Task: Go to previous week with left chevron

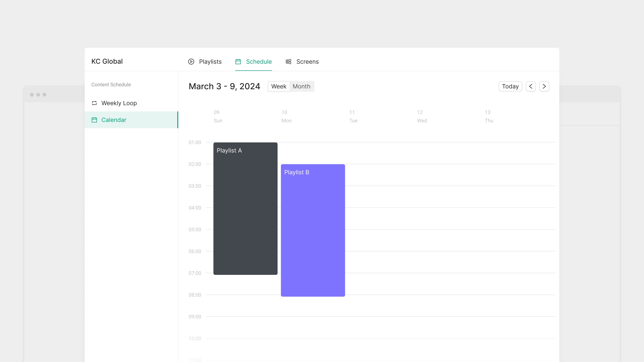Action: point(531,86)
